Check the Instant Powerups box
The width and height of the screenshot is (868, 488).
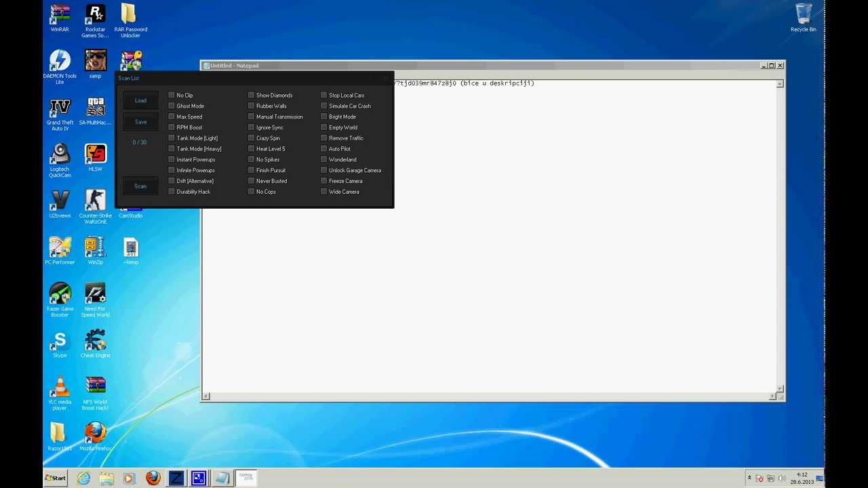point(172,160)
